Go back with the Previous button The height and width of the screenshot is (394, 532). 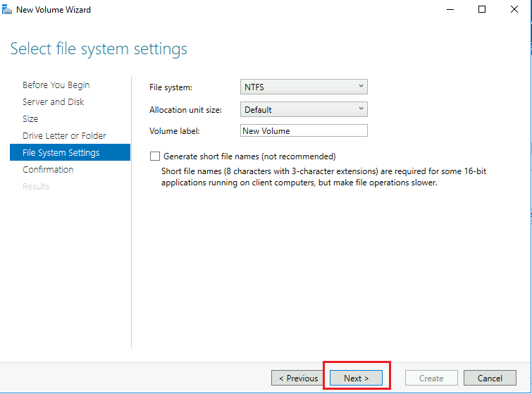298,378
